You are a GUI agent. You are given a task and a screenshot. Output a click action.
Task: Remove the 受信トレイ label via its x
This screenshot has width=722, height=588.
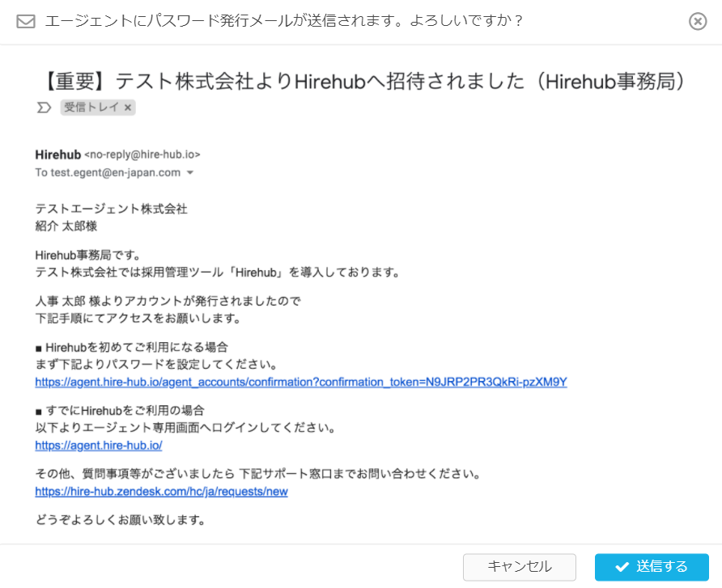[x=128, y=108]
